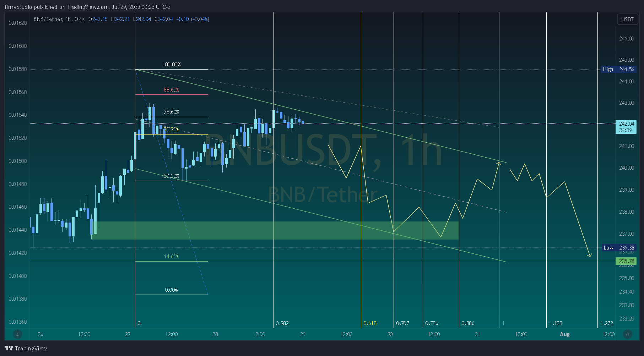Click 0.01440 on the left price scale
This screenshot has width=644, height=356.
pyautogui.click(x=18, y=230)
